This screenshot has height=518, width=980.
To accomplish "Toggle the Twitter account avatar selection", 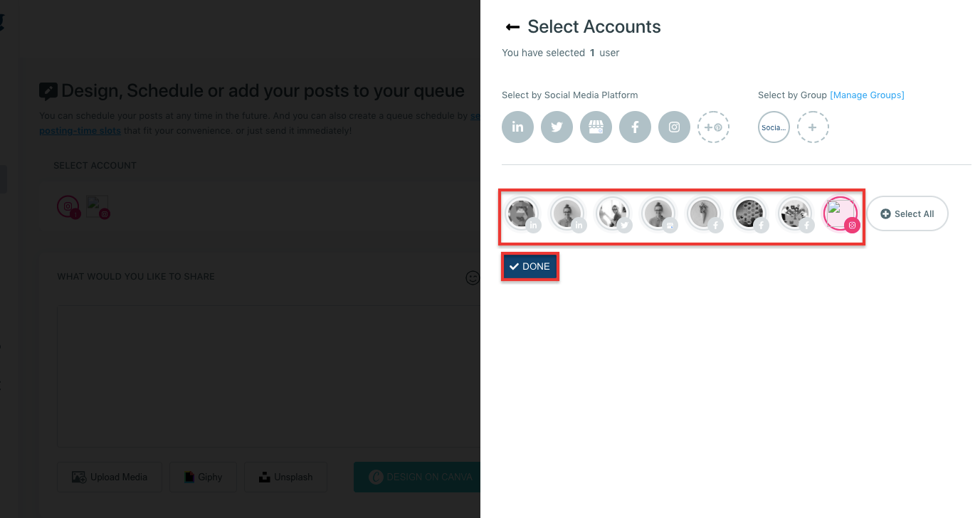I will click(x=613, y=213).
